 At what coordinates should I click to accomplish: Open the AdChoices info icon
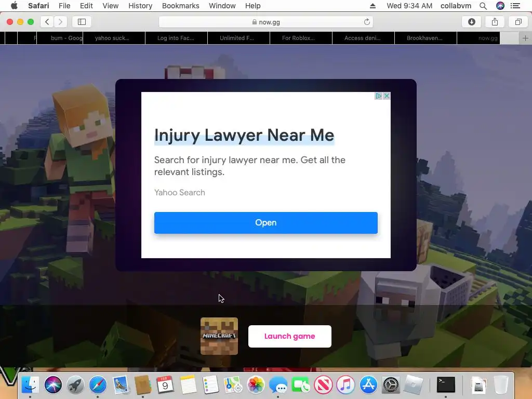378,96
